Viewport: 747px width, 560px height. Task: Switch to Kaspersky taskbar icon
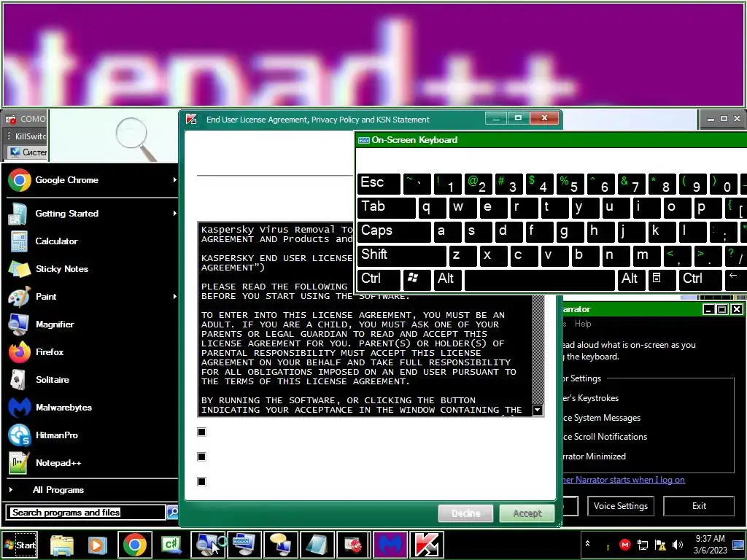426,545
